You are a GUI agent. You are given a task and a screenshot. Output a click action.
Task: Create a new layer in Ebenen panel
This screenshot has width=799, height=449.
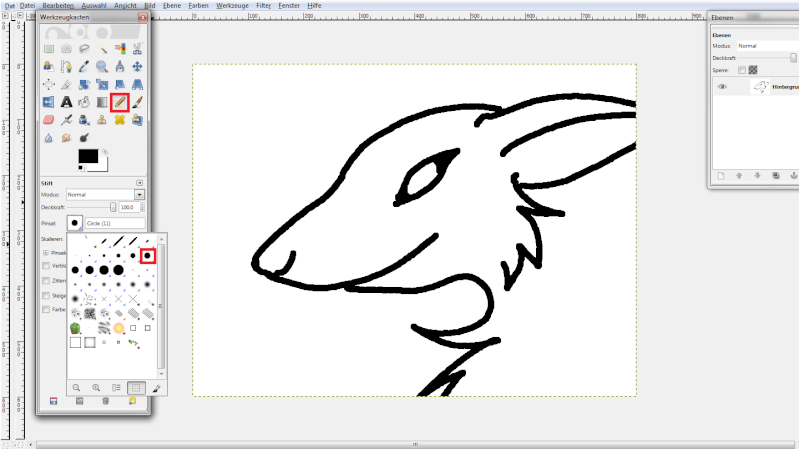click(x=721, y=176)
